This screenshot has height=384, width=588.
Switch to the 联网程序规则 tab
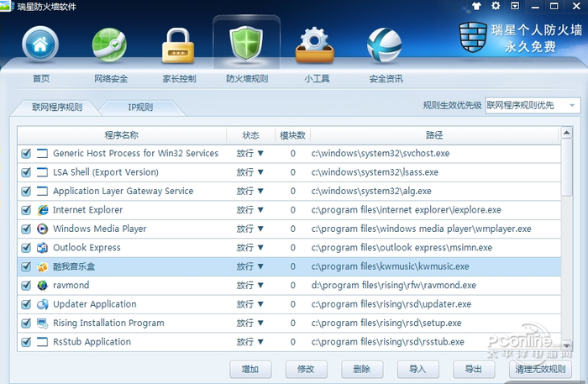pyautogui.click(x=57, y=108)
